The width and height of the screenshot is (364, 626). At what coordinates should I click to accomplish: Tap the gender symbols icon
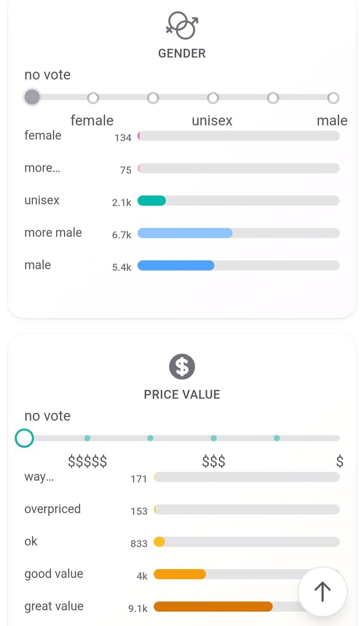182,26
